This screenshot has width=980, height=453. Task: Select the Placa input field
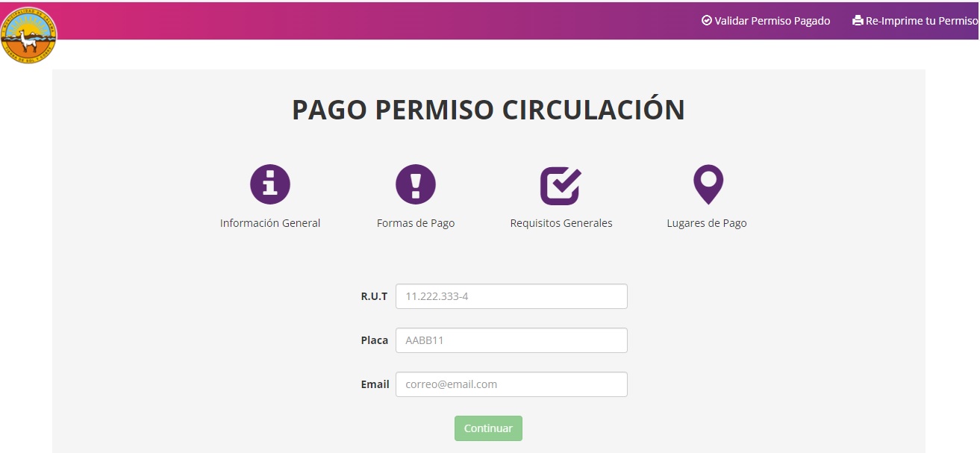tap(511, 340)
